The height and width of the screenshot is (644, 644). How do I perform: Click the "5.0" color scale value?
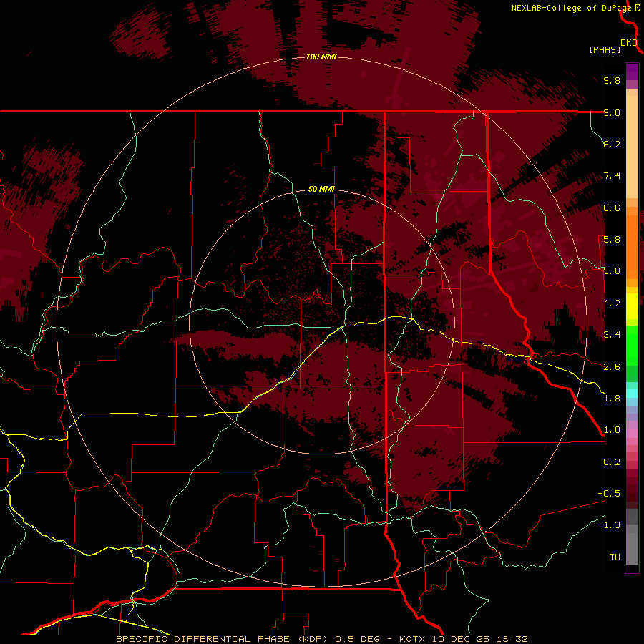click(x=612, y=271)
